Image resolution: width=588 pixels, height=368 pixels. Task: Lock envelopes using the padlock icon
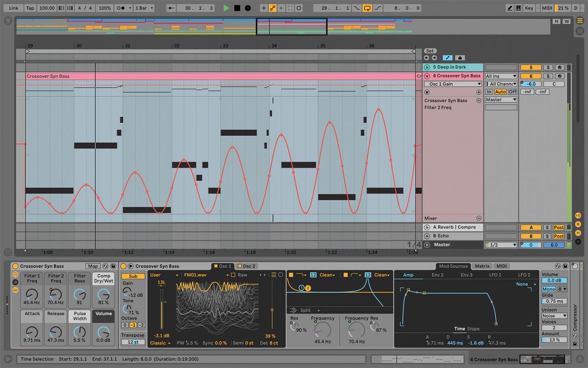coord(460,57)
